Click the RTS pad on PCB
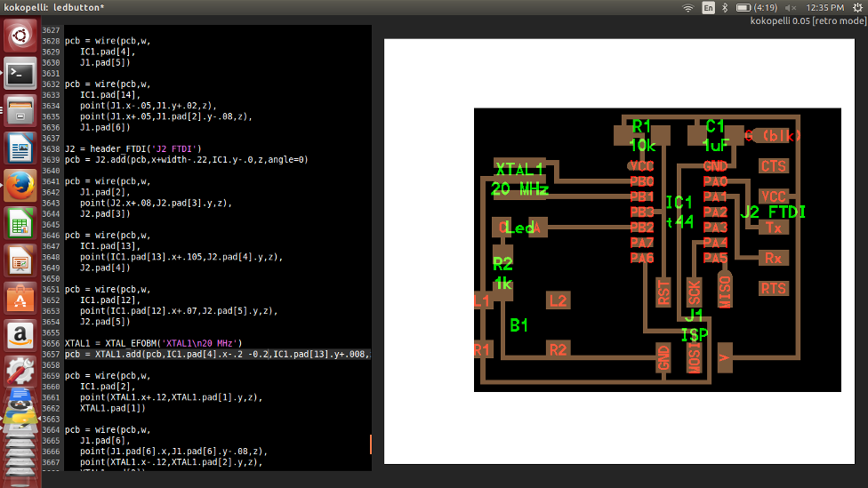The image size is (868, 488). tap(774, 288)
